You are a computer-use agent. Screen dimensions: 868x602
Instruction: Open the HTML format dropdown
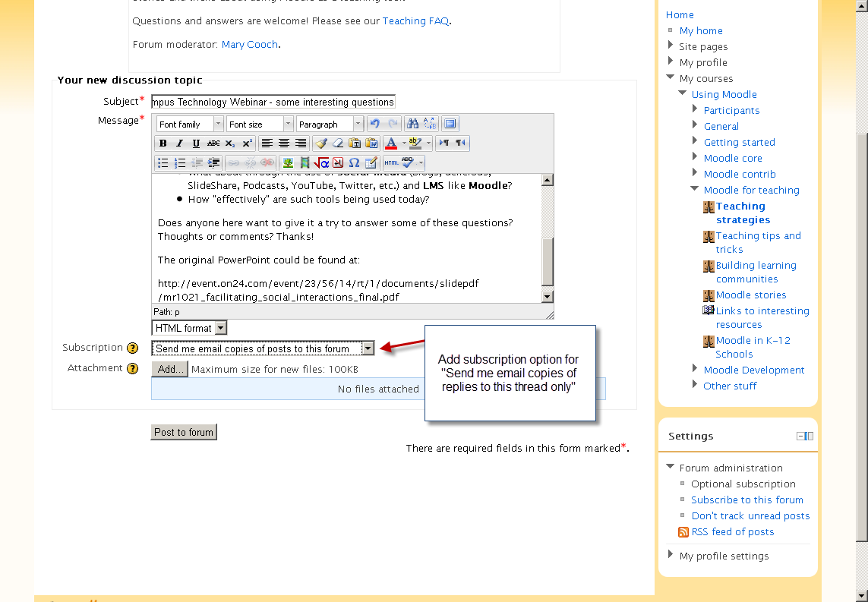point(189,328)
